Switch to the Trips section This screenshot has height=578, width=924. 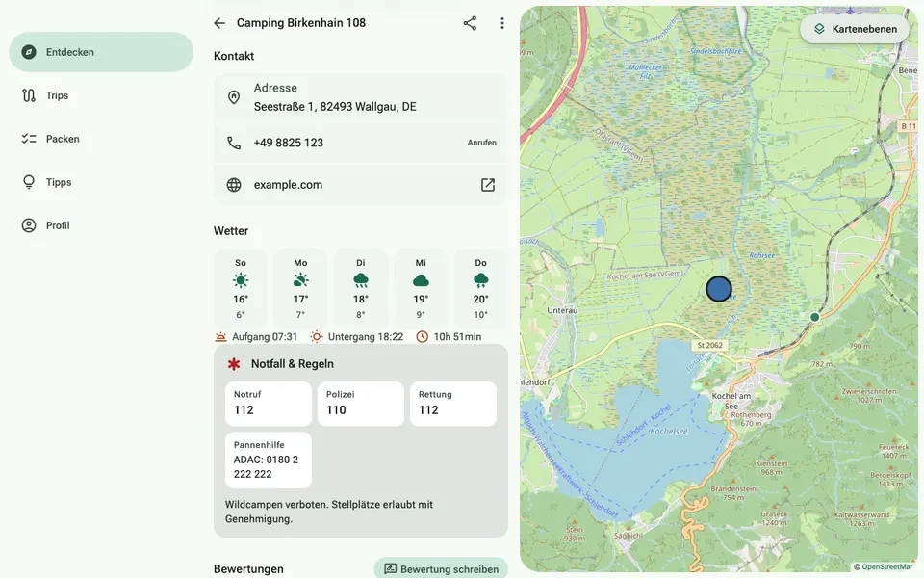coord(101,95)
